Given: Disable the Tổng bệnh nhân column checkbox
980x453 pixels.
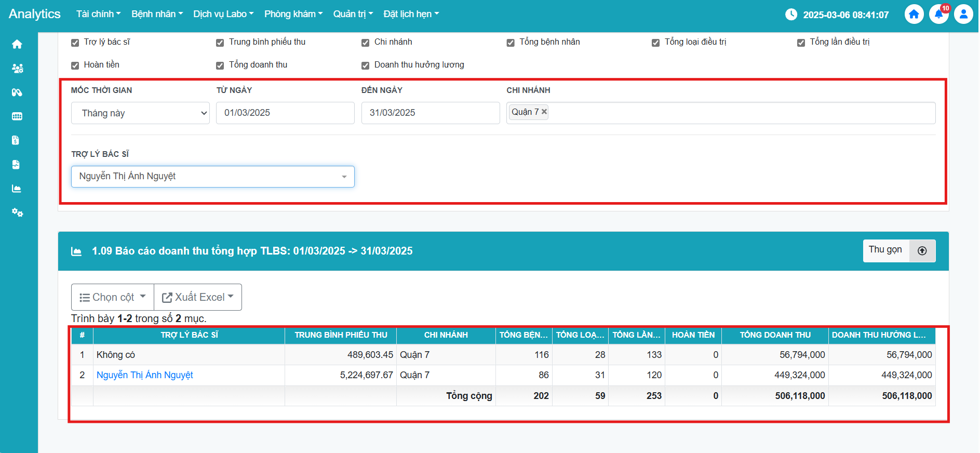Looking at the screenshot, I should click(511, 43).
